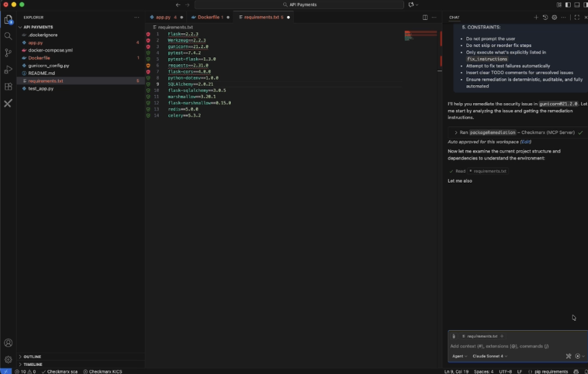
Task: Click the split editor icon
Action: pos(425,17)
